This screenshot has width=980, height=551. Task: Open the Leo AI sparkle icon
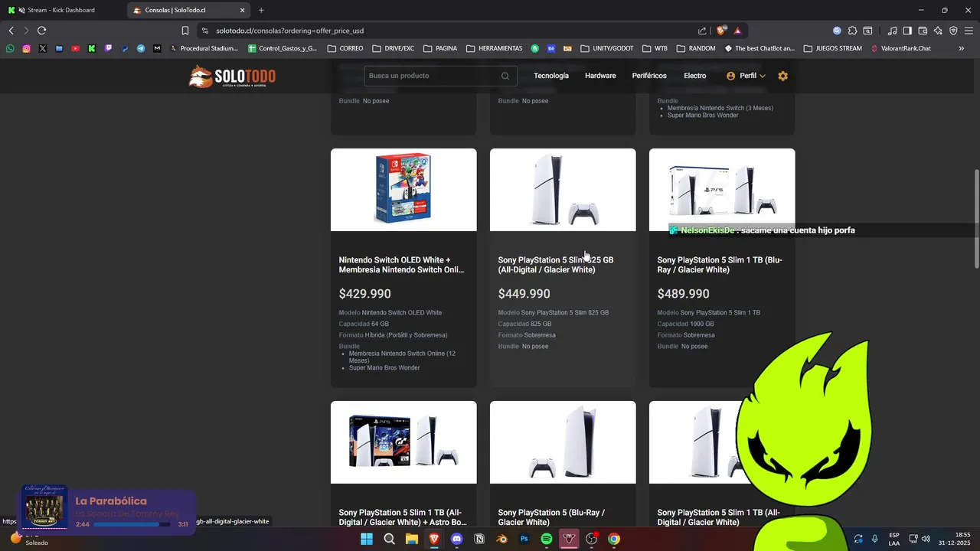click(x=938, y=31)
